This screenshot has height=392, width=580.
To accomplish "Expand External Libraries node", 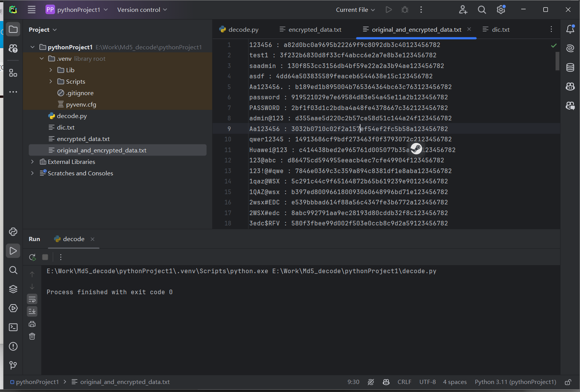I will [x=32, y=162].
